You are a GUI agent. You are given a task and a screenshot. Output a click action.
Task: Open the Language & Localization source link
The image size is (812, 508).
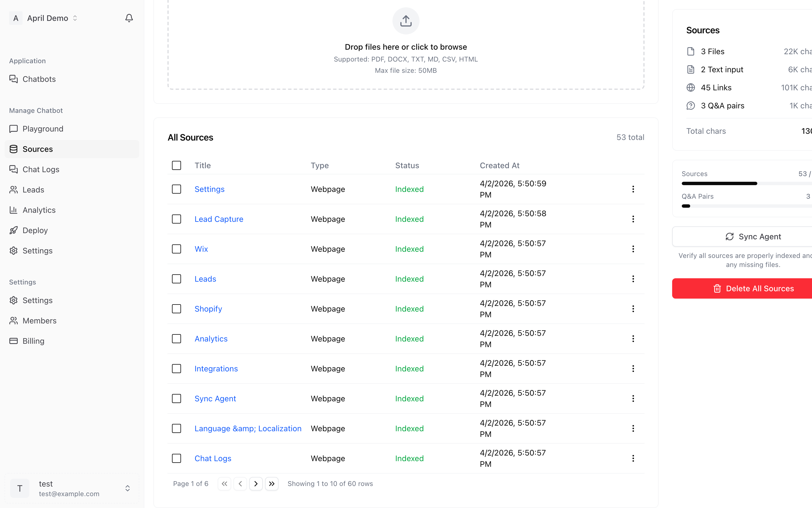click(x=248, y=428)
